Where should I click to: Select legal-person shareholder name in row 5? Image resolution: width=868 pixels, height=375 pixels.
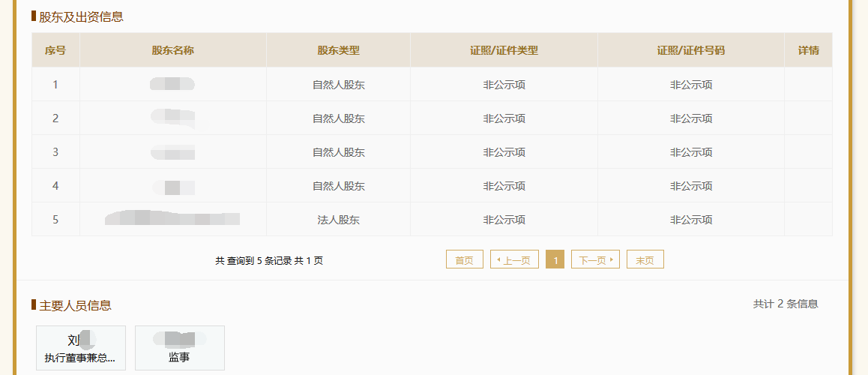(x=172, y=218)
